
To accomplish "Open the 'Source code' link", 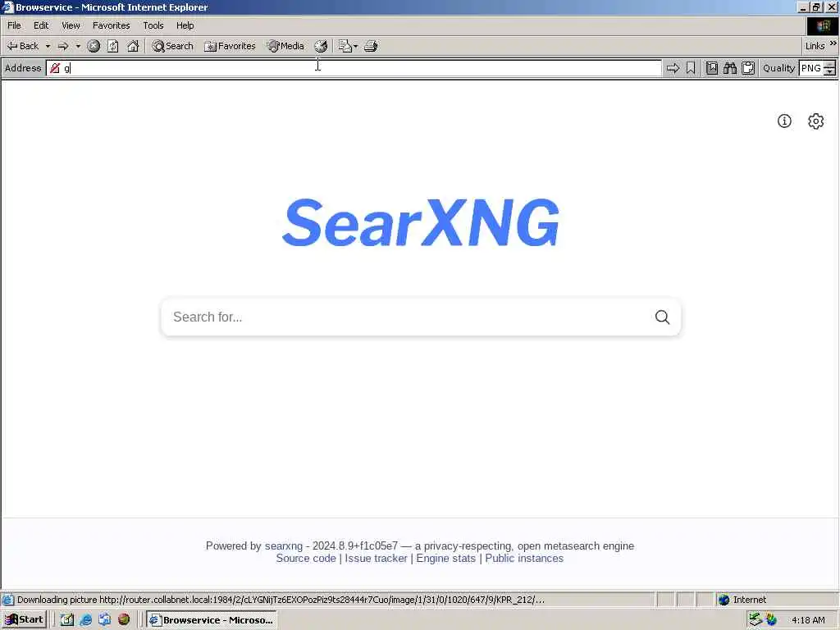I will pyautogui.click(x=306, y=558).
